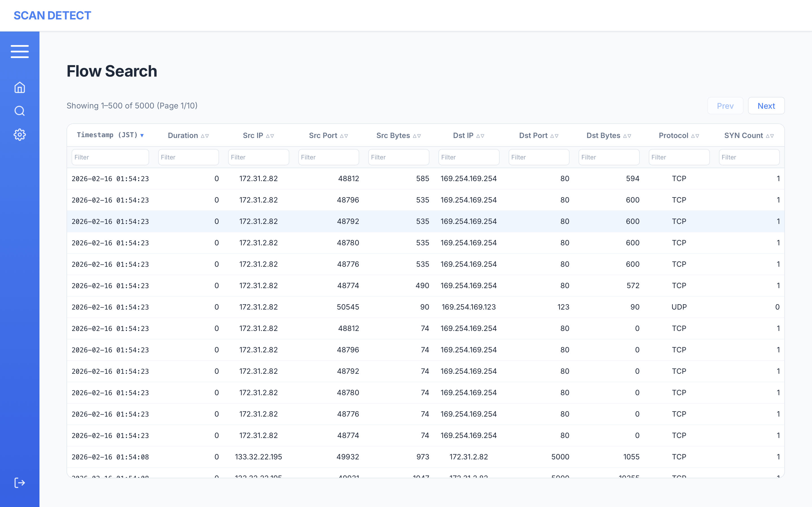Screen dimensions: 812x507
Task: Go to Home via sidebar icon
Action: pyautogui.click(x=19, y=88)
